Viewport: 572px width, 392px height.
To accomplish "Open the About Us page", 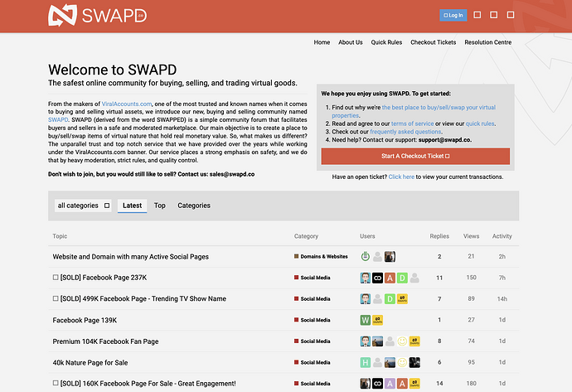I will pos(350,42).
